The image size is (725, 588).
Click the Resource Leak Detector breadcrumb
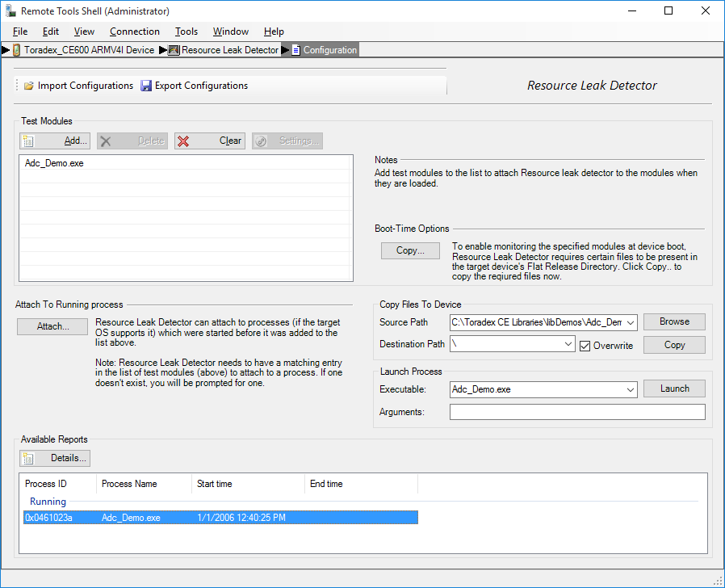pos(230,50)
